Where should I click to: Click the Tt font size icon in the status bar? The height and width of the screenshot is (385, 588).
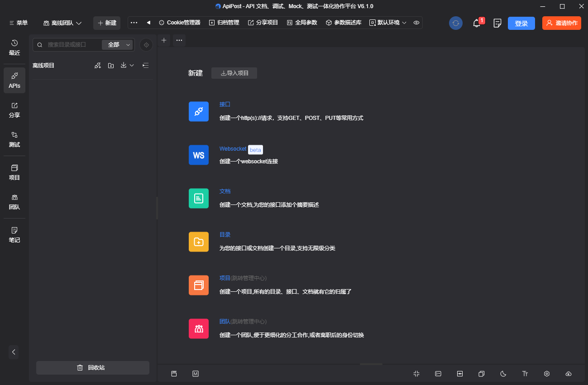click(525, 374)
